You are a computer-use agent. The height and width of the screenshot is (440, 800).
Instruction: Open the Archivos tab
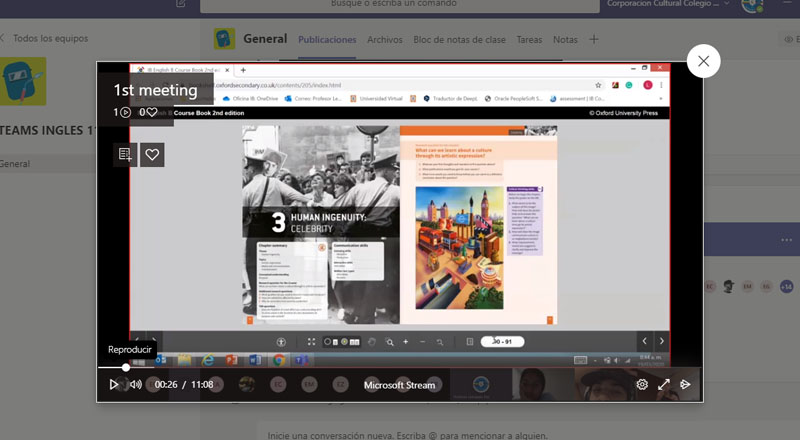[385, 40]
